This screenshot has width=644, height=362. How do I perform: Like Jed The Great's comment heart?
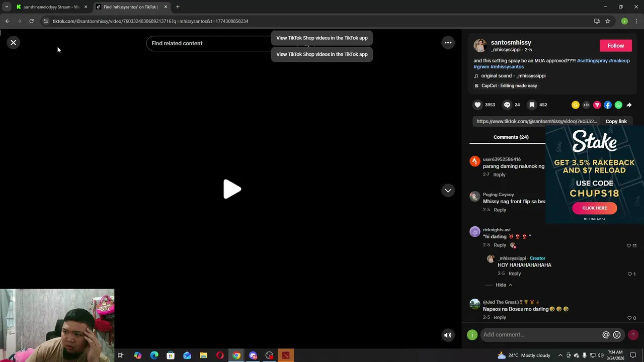click(x=629, y=318)
